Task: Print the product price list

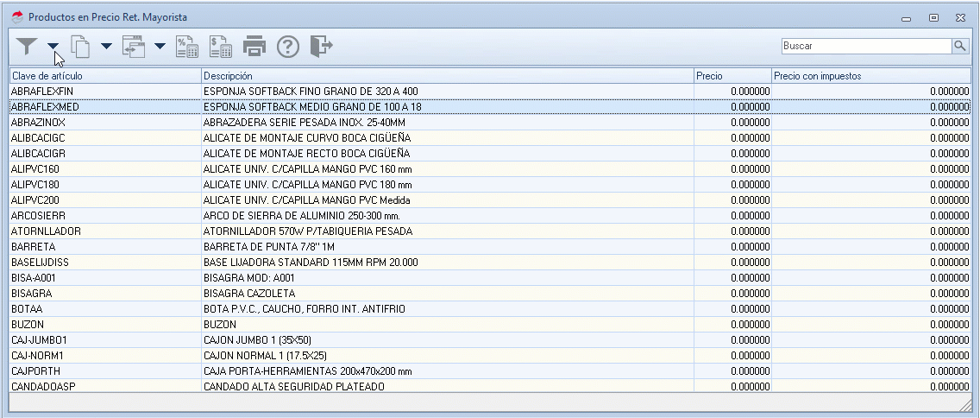Action: tap(254, 46)
